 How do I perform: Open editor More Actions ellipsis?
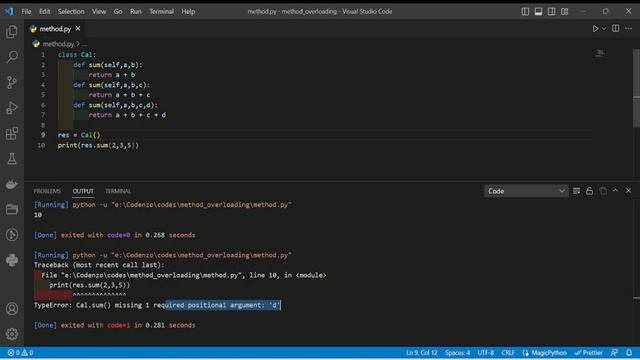pyautogui.click(x=629, y=28)
